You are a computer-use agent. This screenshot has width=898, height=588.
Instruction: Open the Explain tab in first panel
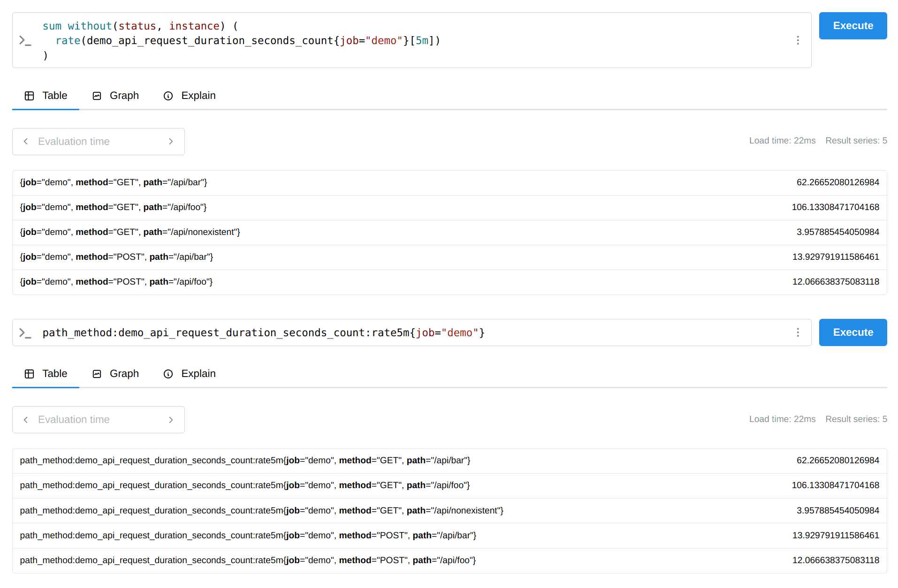(x=190, y=96)
